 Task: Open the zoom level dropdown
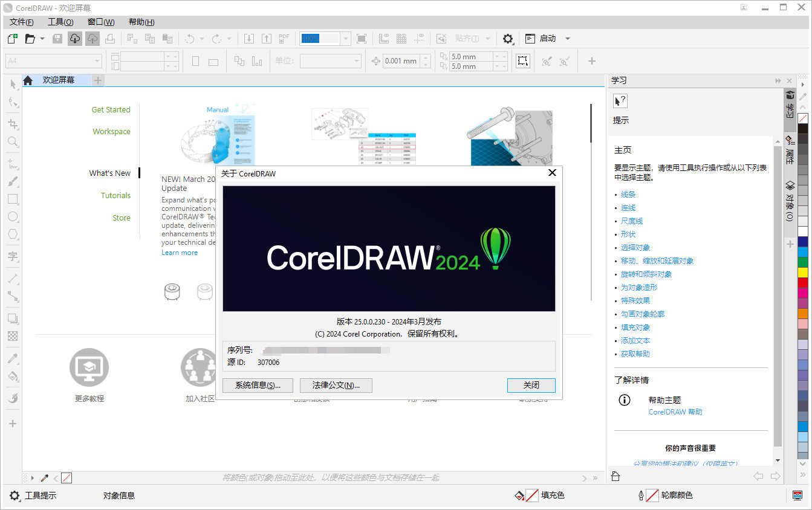345,38
